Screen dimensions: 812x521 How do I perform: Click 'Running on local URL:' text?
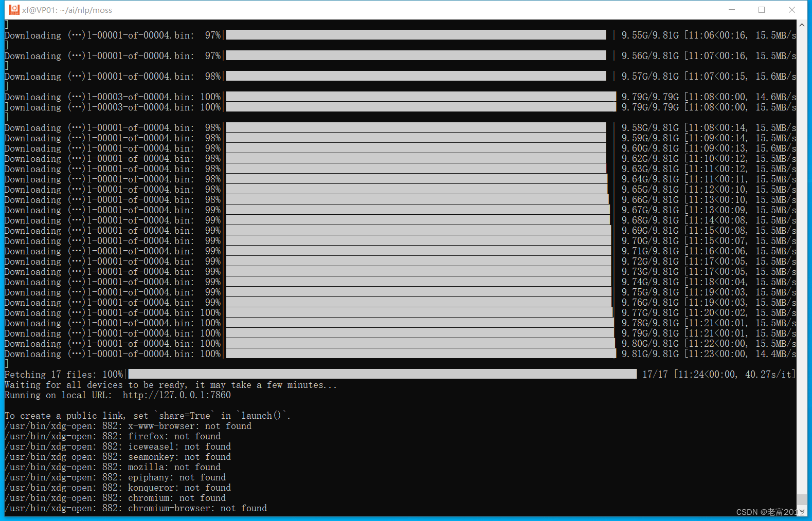tap(58, 395)
